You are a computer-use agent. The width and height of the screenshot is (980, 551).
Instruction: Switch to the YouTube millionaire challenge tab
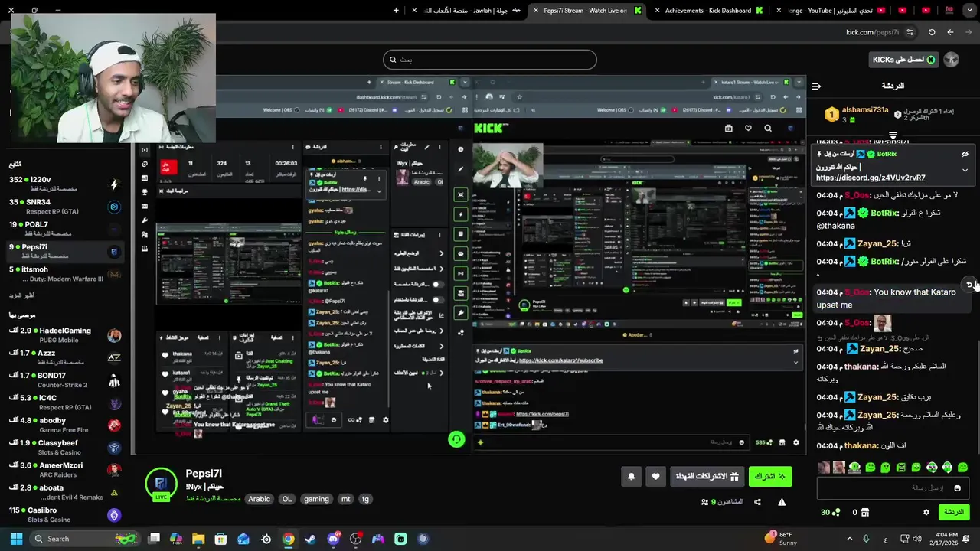(x=831, y=11)
